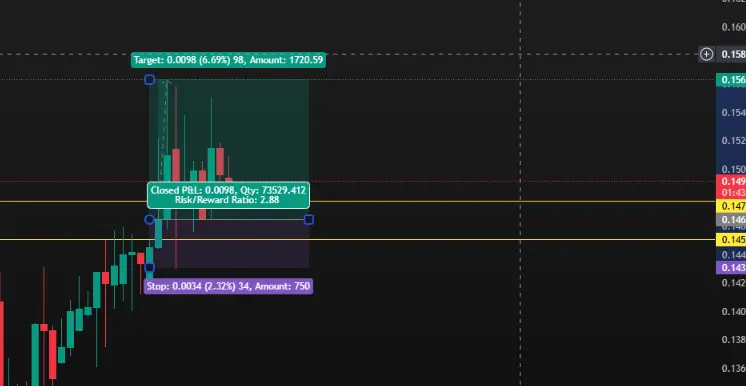Click the green Target amount label
Viewport: 746px width, 386px height.
(x=228, y=60)
